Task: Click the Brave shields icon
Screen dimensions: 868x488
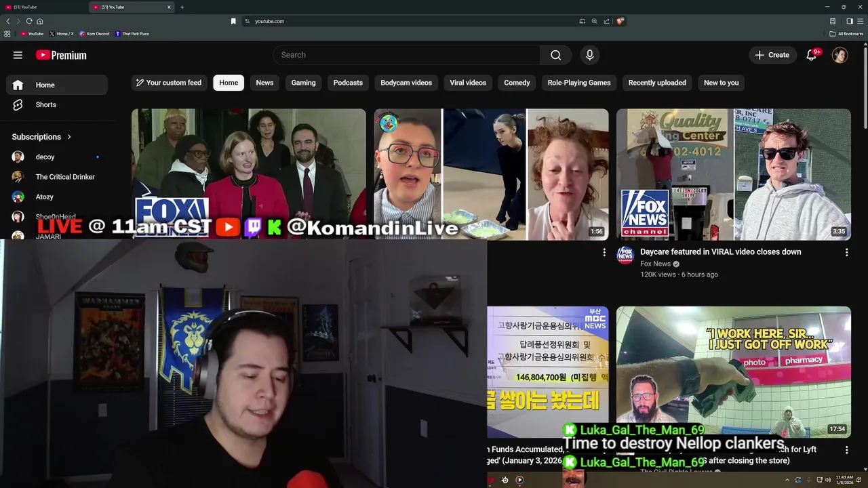Action: (x=620, y=21)
